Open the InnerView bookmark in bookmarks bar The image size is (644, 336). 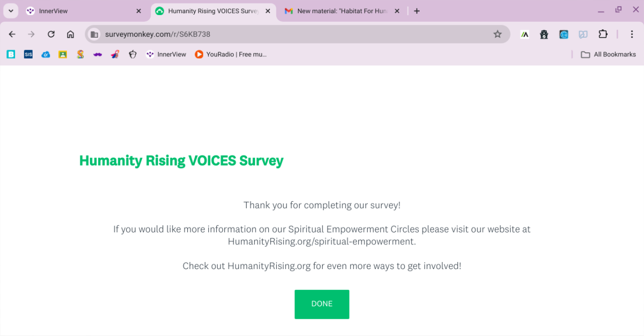(166, 54)
